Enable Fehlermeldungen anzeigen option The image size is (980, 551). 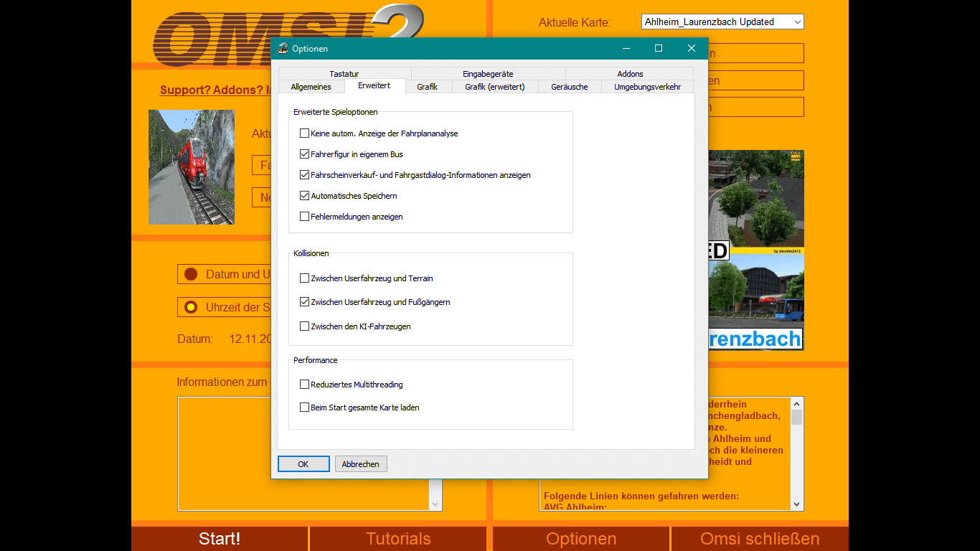pyautogui.click(x=305, y=217)
